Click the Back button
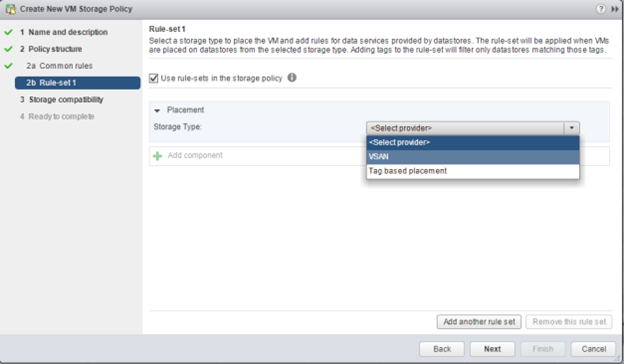Screen dimensions: 624x364 tap(442, 349)
